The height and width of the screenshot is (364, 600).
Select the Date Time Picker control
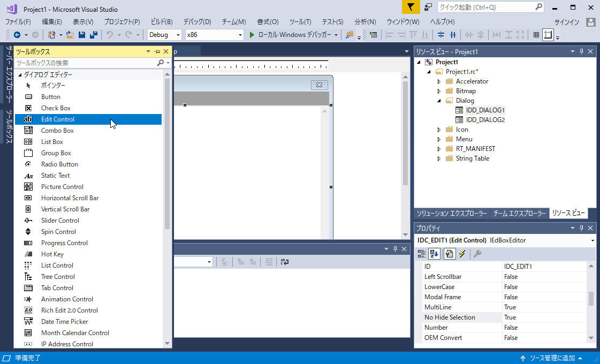point(88,322)
